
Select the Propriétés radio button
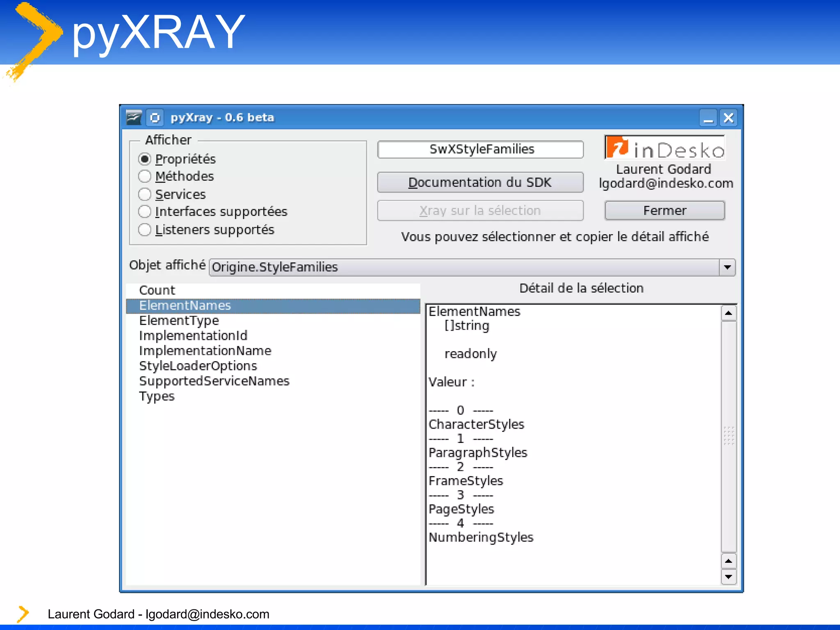click(x=144, y=159)
